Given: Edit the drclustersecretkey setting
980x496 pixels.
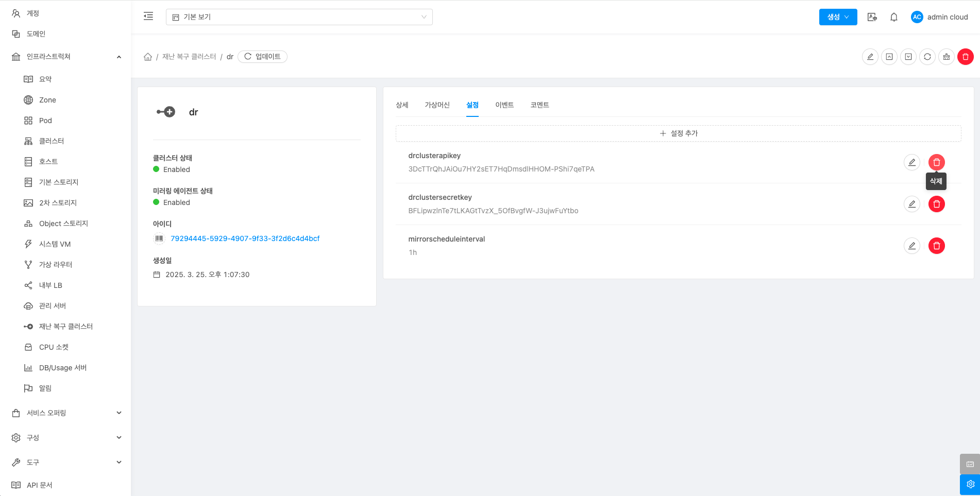Looking at the screenshot, I should [x=911, y=204].
